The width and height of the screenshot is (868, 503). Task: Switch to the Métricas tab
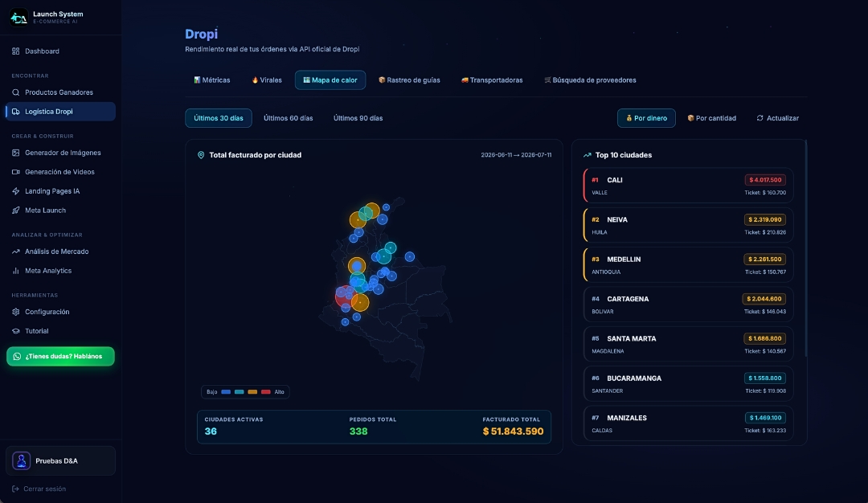212,80
